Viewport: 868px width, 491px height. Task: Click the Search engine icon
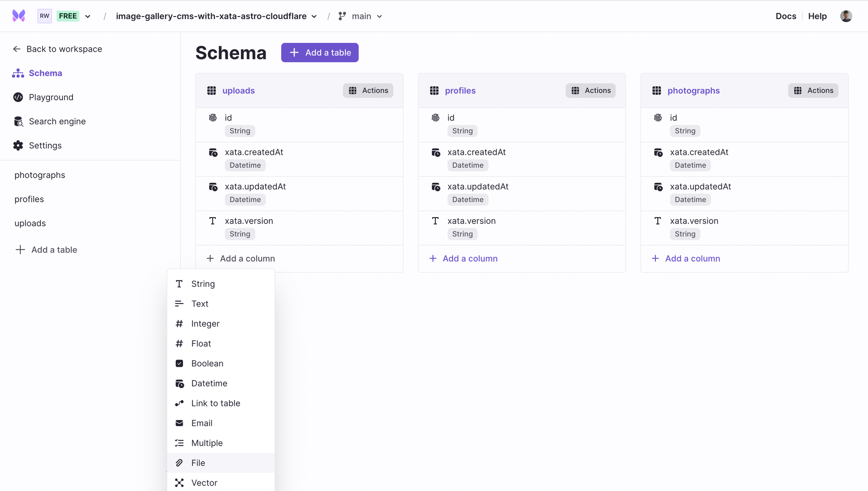pyautogui.click(x=18, y=122)
